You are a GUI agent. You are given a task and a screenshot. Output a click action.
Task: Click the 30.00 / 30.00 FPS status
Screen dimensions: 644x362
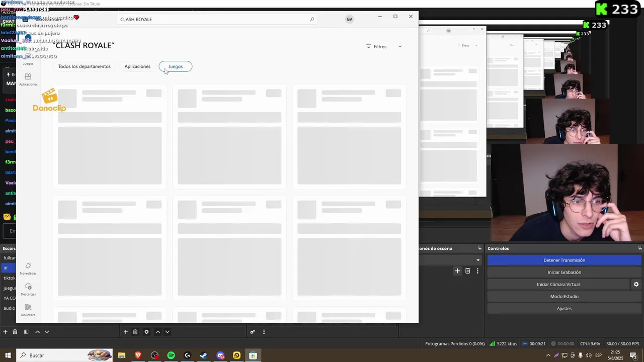click(622, 344)
